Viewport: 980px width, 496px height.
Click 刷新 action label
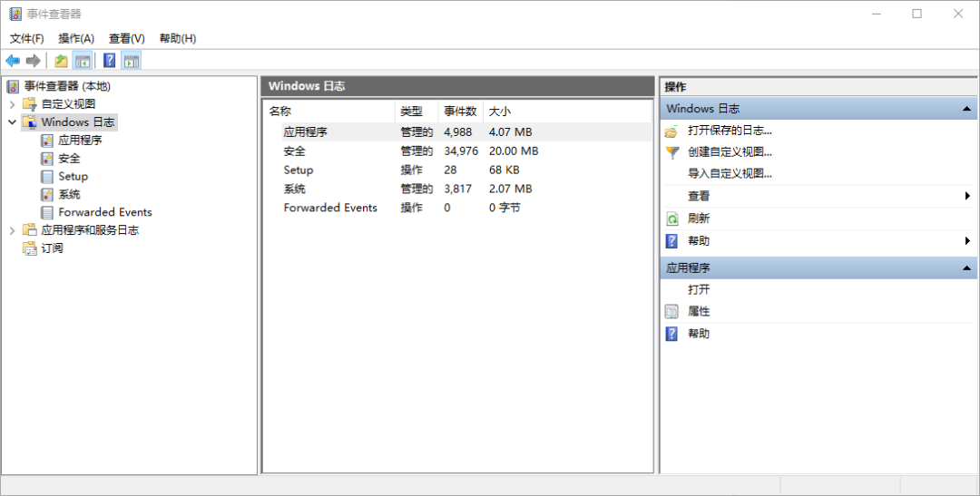click(699, 218)
